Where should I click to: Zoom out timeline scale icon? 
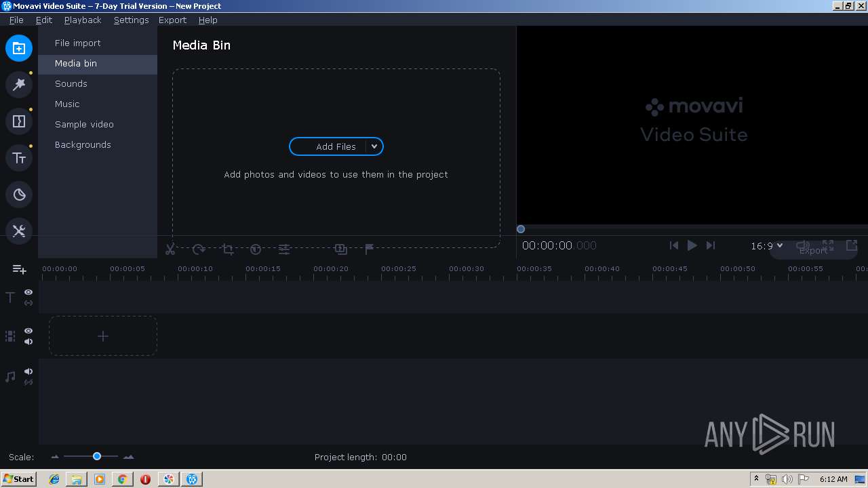click(55, 457)
